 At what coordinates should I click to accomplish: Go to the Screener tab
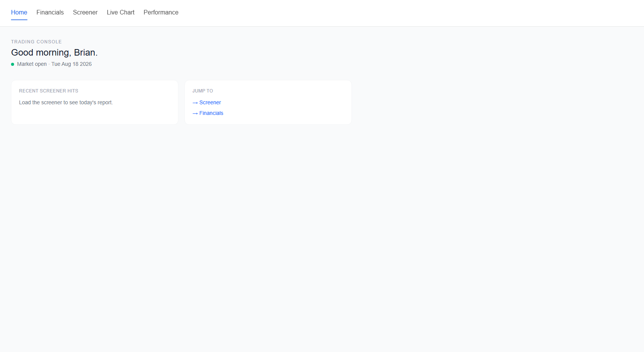[x=85, y=13]
